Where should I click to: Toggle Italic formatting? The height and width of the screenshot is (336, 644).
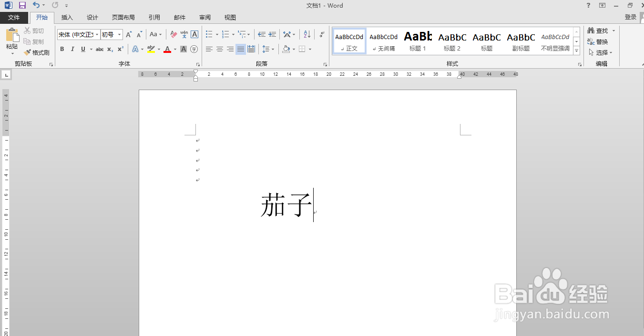[x=72, y=49]
